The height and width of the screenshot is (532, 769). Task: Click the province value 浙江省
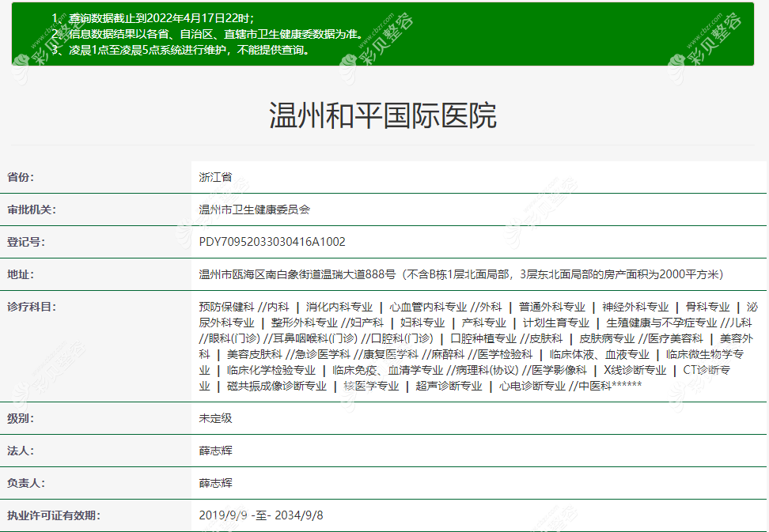click(215, 177)
